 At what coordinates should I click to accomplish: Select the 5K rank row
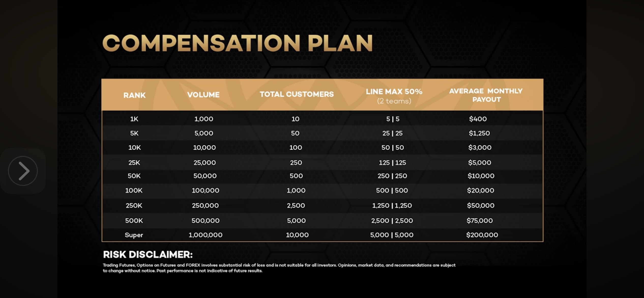tap(134, 133)
